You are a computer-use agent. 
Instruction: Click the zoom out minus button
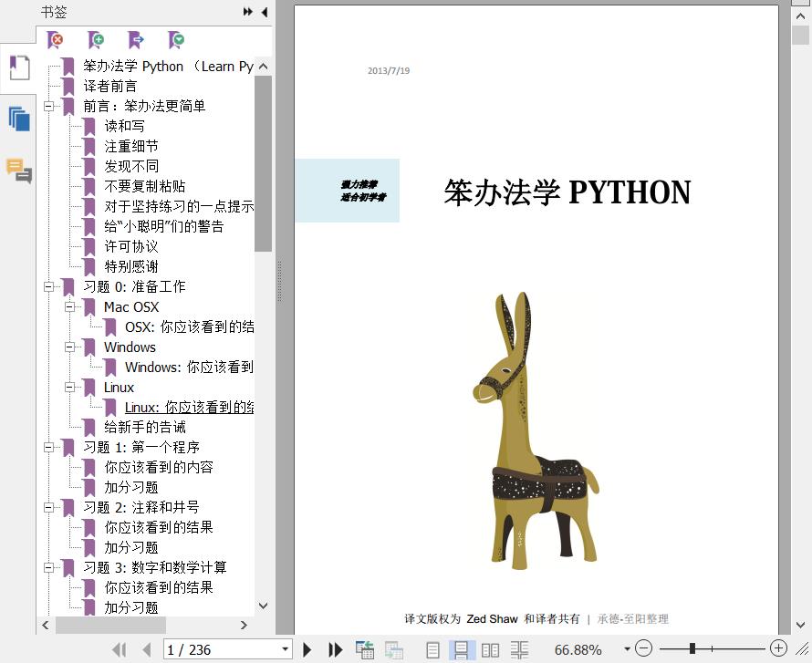tap(643, 648)
